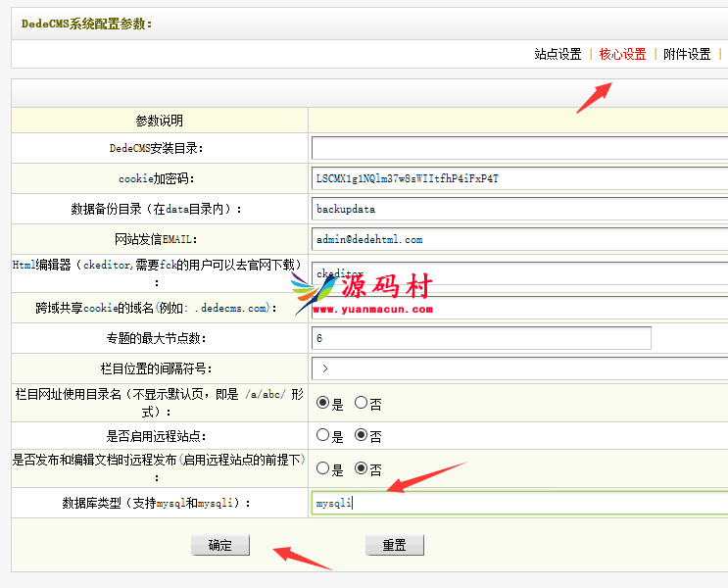Viewport: 728px width, 588px height.
Task: Click the 重置 button
Action: click(x=395, y=545)
